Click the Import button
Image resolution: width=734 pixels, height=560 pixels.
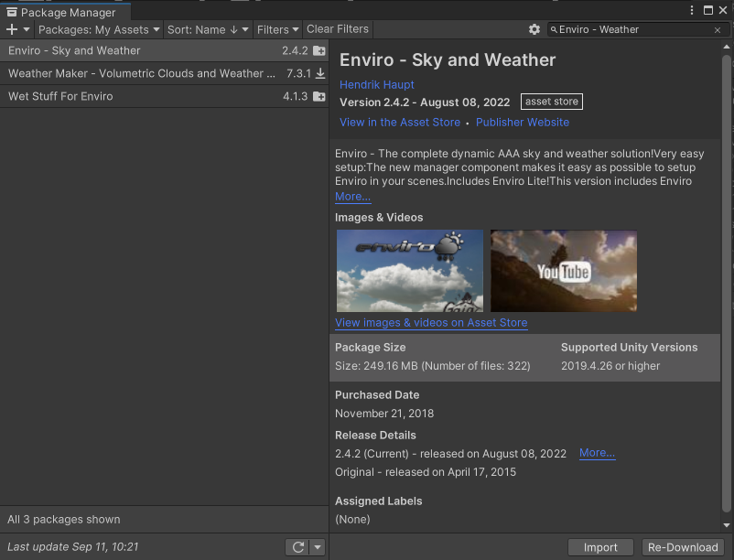tap(600, 547)
